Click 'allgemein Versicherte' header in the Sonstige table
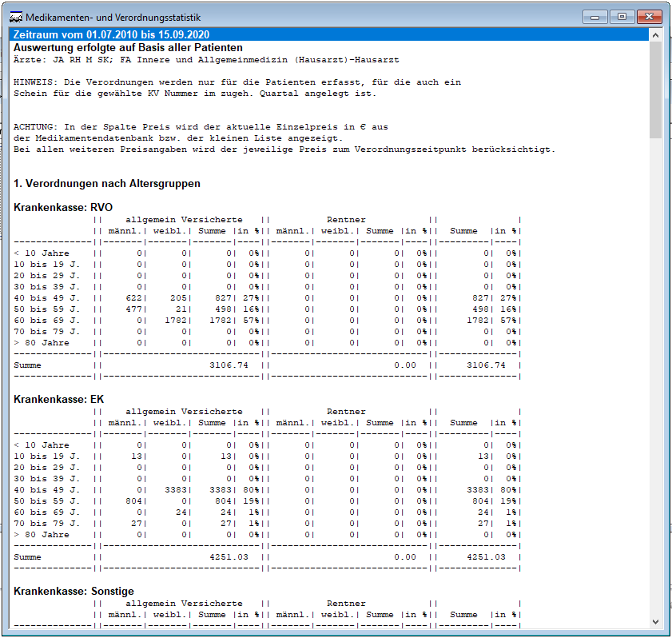 coord(184,604)
